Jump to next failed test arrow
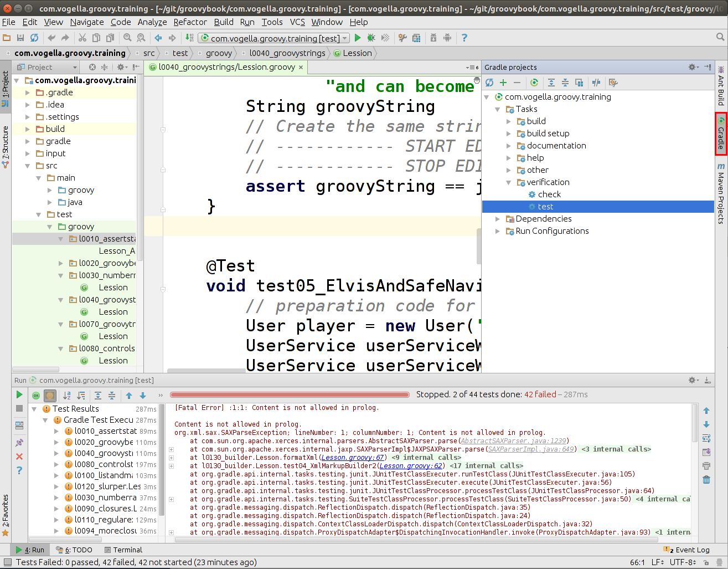The width and height of the screenshot is (728, 569). 143,395
